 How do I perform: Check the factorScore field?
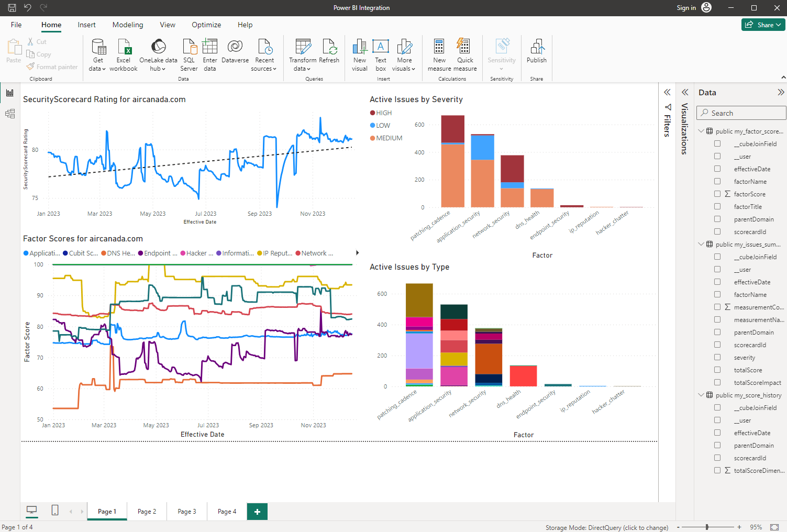point(717,194)
